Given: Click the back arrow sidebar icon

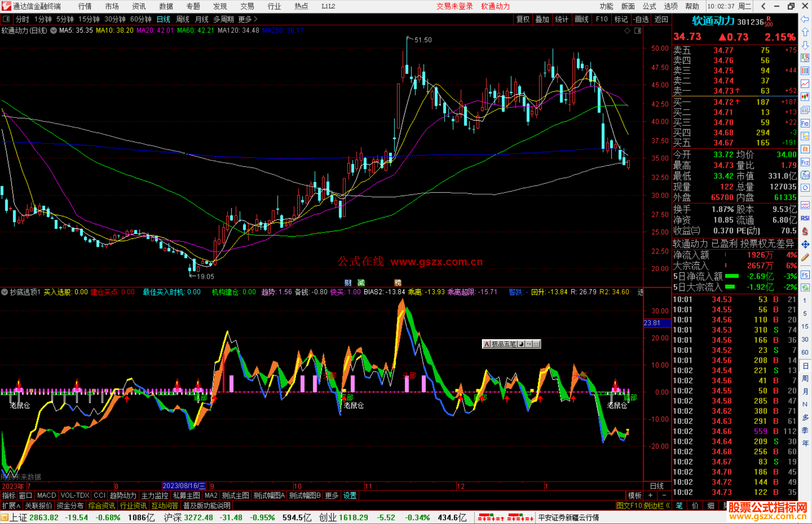Looking at the screenshot, I should 805,19.
